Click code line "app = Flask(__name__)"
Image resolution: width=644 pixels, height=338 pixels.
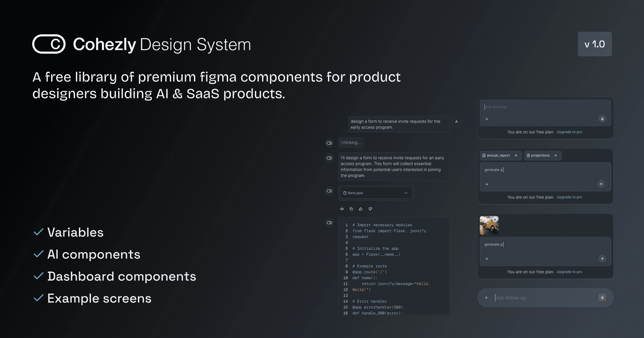[x=376, y=255]
